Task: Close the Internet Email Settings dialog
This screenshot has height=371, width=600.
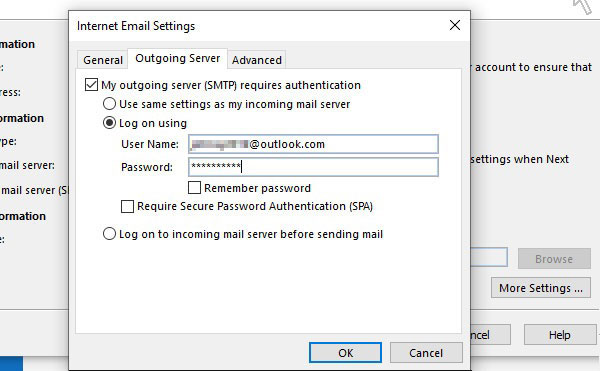Action: (455, 26)
